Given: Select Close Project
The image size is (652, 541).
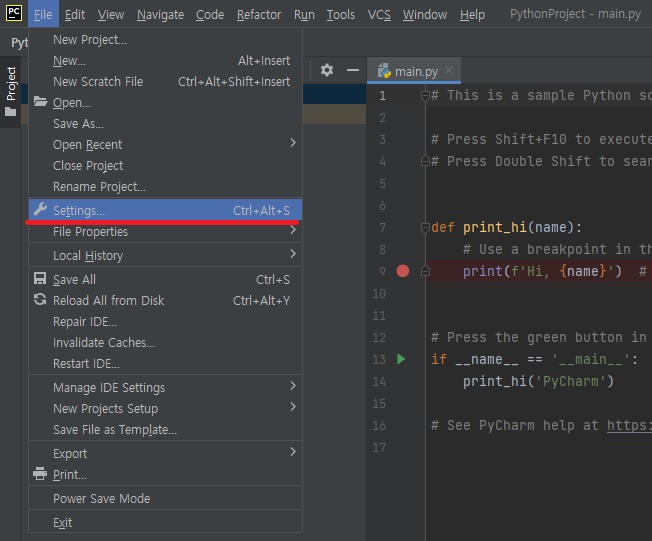Looking at the screenshot, I should (x=165, y=166).
